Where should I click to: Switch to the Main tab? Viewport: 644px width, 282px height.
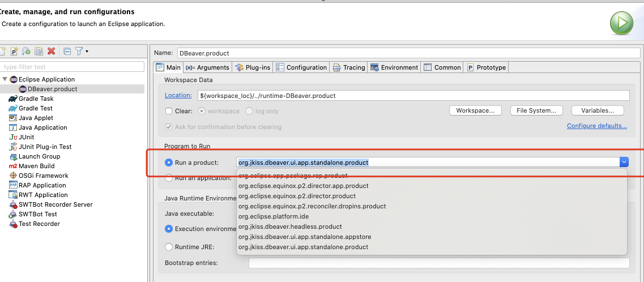pos(168,67)
